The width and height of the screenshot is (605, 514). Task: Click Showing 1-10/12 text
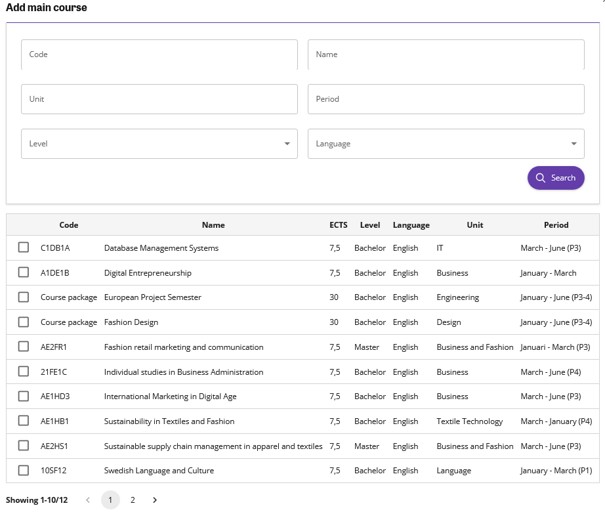pos(37,500)
